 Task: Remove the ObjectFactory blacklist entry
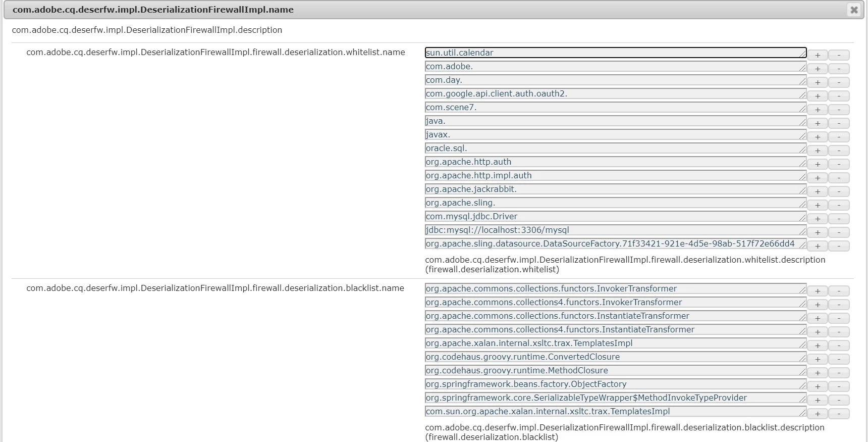pyautogui.click(x=839, y=386)
